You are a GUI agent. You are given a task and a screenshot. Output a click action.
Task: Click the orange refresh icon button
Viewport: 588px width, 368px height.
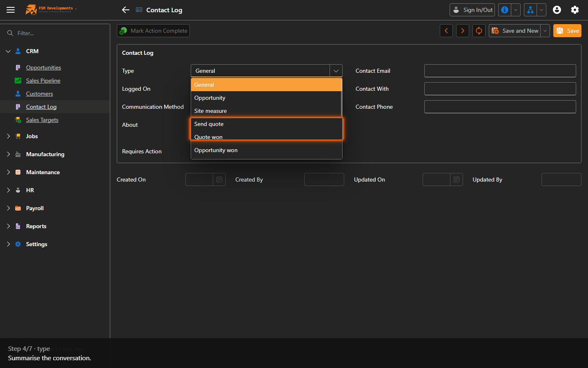(x=479, y=31)
